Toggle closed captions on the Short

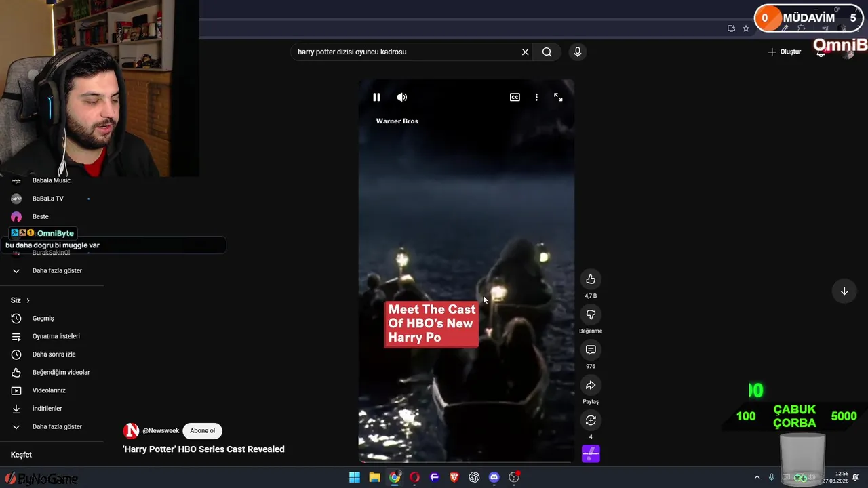tap(515, 97)
